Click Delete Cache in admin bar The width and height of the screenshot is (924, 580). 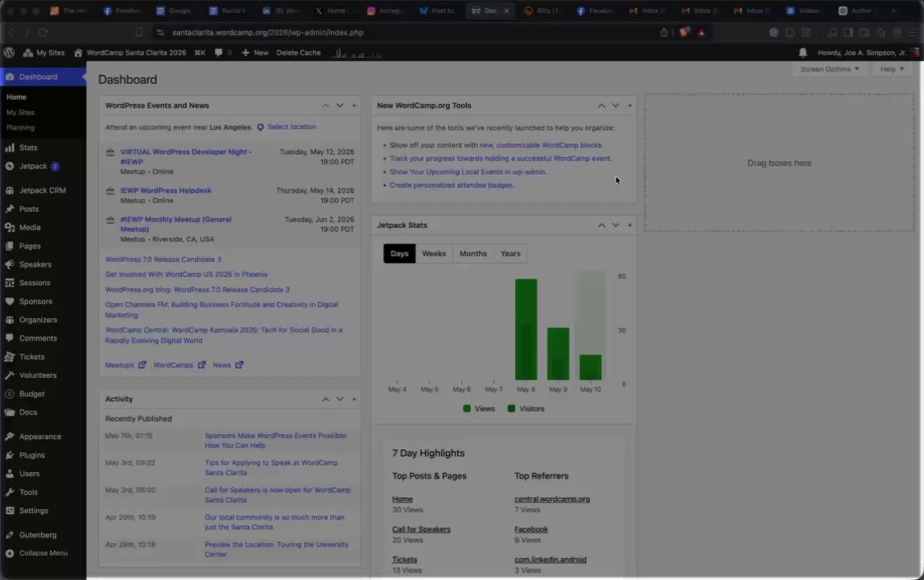298,52
